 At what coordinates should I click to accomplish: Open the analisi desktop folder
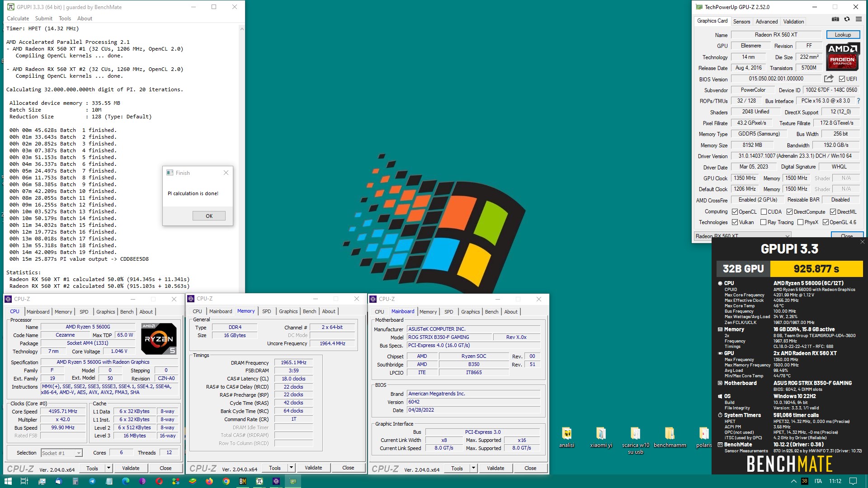tap(566, 437)
